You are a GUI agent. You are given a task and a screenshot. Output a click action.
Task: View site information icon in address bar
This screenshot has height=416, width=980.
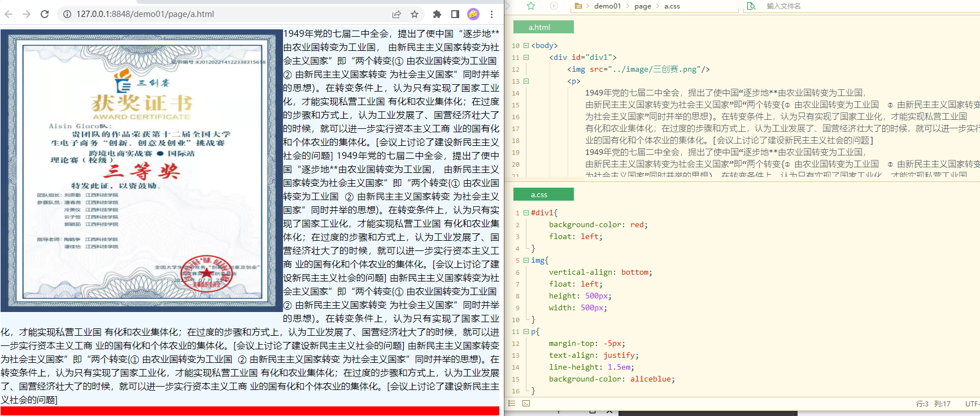tap(67, 14)
